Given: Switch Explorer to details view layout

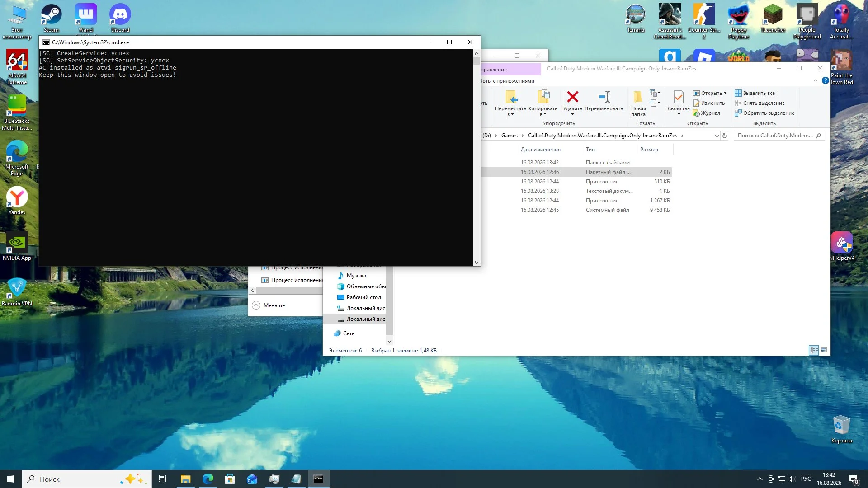Looking at the screenshot, I should [x=814, y=350].
